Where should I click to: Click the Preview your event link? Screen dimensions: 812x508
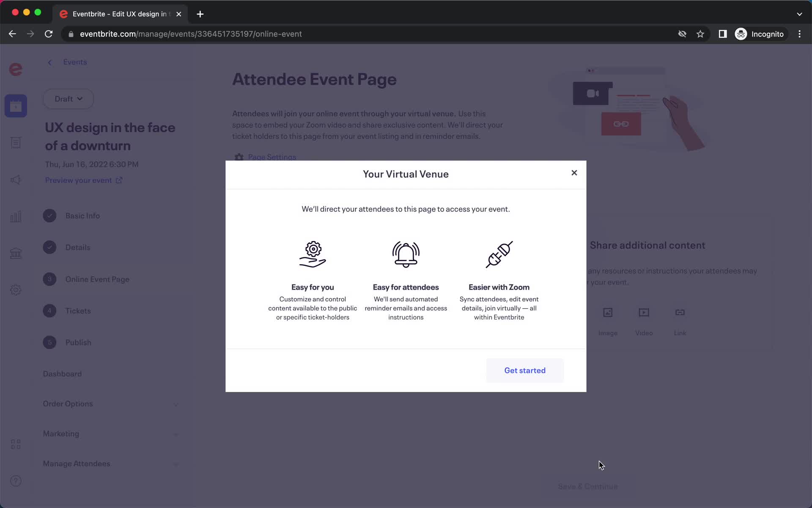coord(84,180)
